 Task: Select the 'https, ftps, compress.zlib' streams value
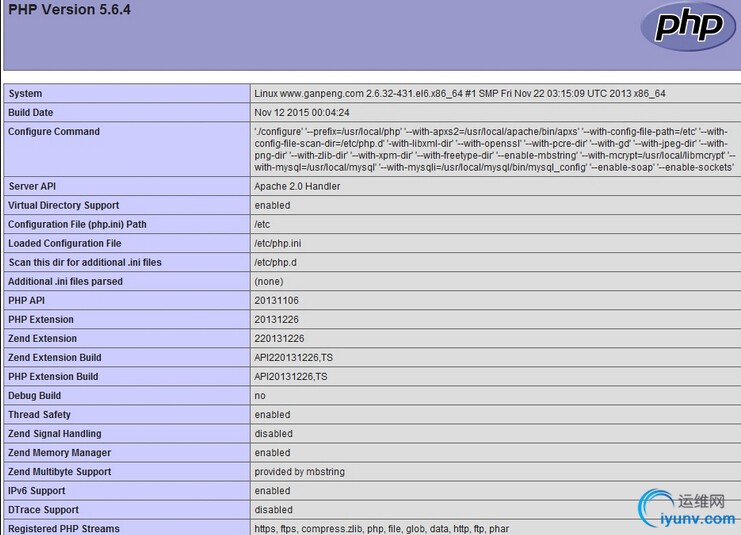(x=382, y=528)
